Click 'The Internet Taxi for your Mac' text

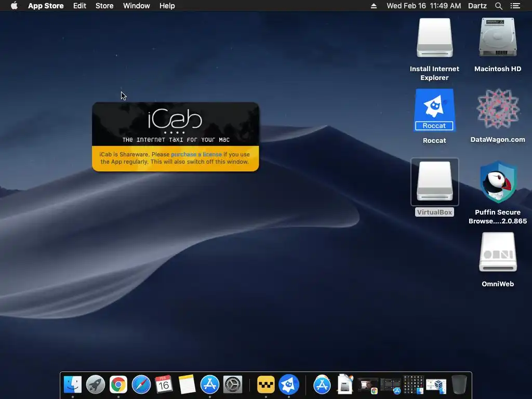[176, 140]
